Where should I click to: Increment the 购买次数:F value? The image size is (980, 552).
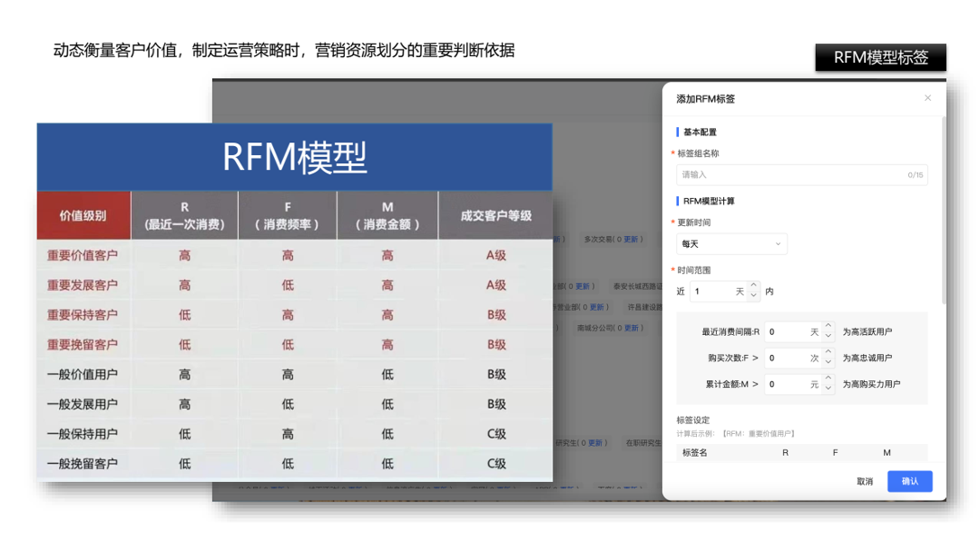pyautogui.click(x=828, y=353)
